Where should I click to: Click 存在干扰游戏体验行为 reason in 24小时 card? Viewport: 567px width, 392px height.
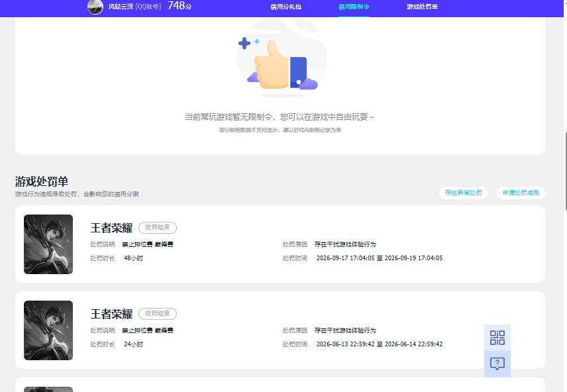click(345, 330)
